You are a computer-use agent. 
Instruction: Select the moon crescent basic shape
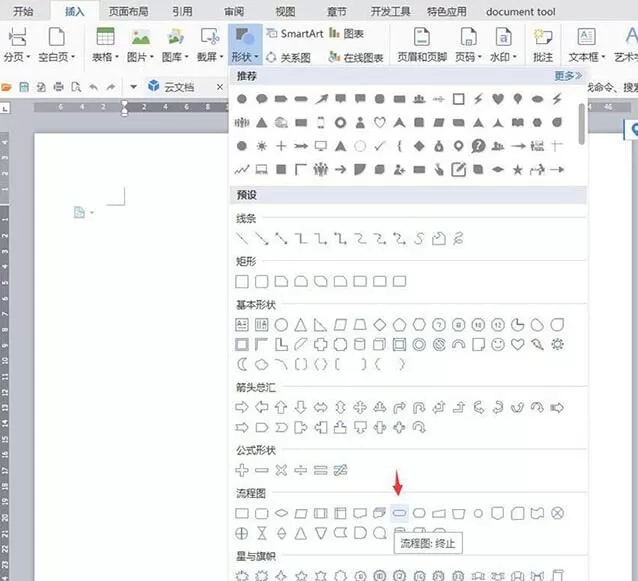pos(242,364)
